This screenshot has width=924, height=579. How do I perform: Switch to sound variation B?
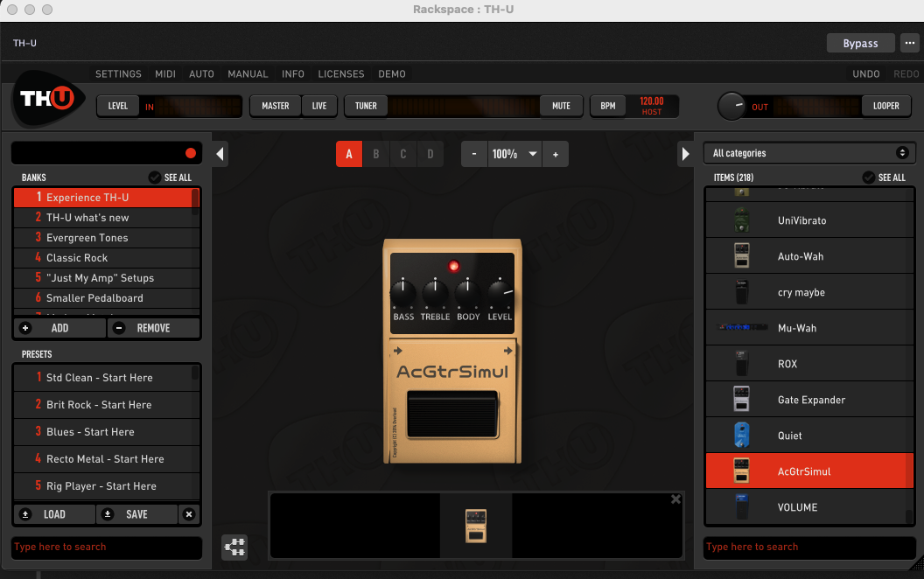pyautogui.click(x=376, y=154)
